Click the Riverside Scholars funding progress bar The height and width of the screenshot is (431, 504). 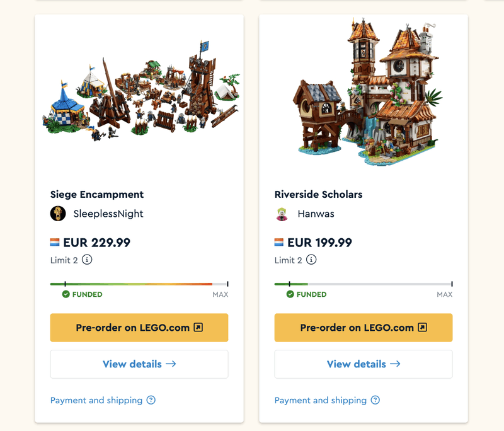[364, 284]
